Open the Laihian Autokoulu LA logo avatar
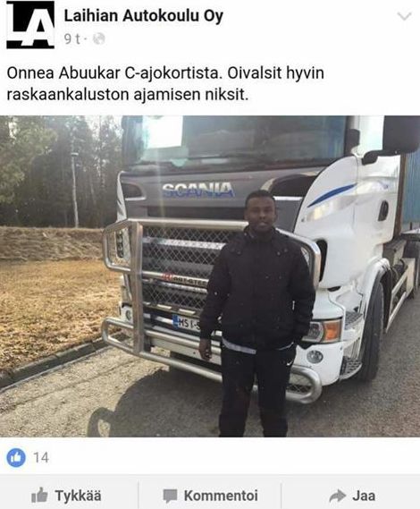420x509 pixels. click(x=30, y=25)
